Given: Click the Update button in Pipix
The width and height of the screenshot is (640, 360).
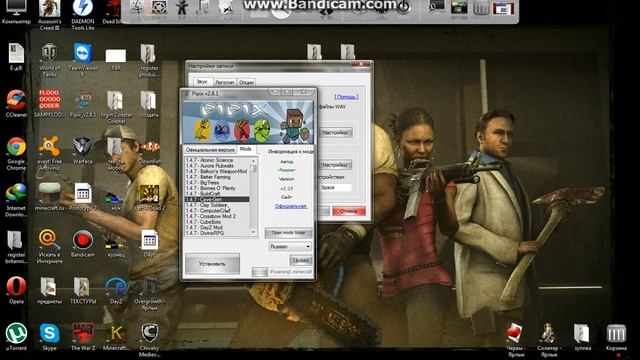Looking at the screenshot, I should (301, 260).
